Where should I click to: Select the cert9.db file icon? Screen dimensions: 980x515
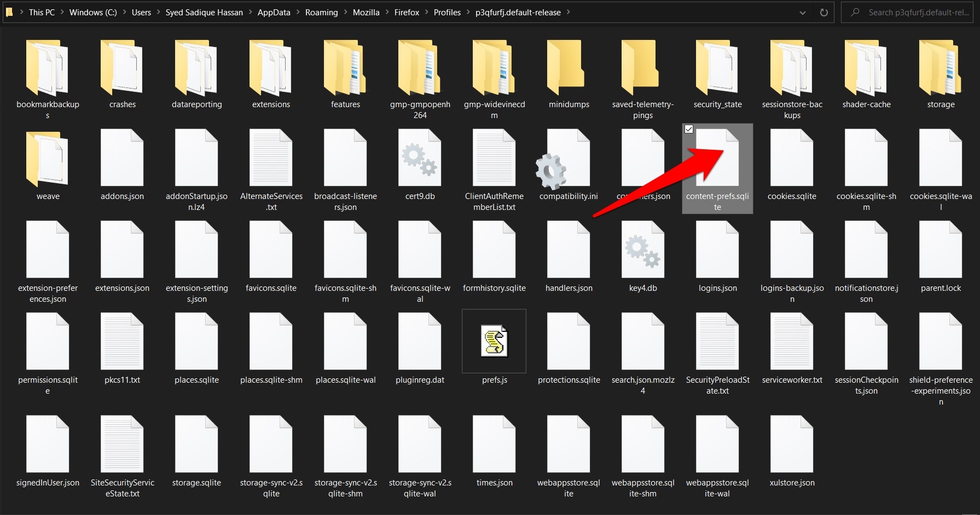click(420, 157)
